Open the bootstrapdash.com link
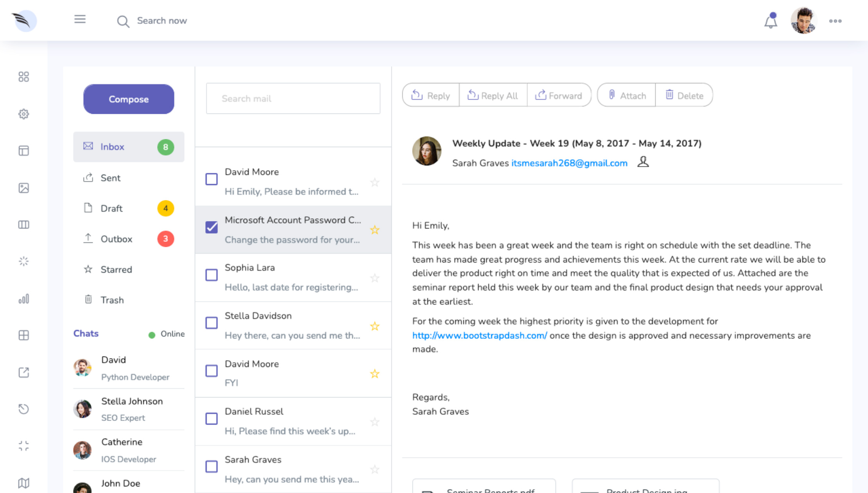Image resolution: width=868 pixels, height=493 pixels. [x=479, y=335]
